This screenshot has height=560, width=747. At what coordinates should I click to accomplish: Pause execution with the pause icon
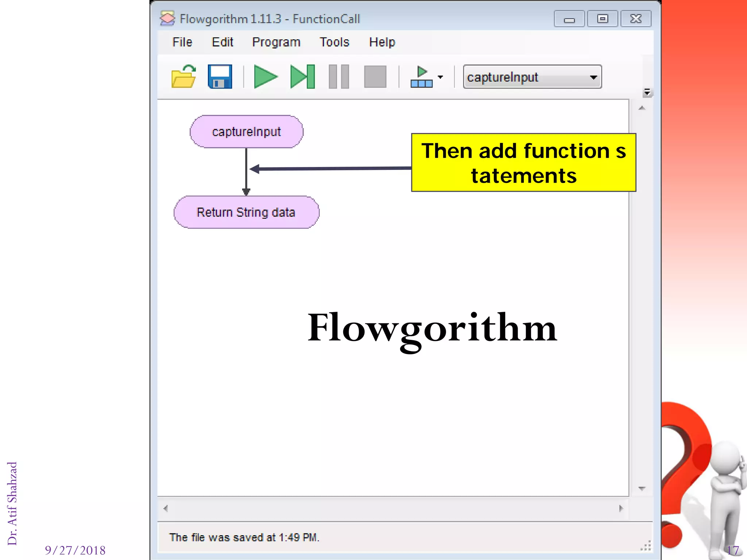(x=339, y=77)
